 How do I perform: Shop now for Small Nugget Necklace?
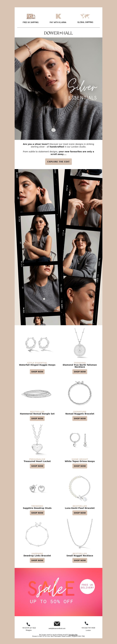(x=80, y=560)
